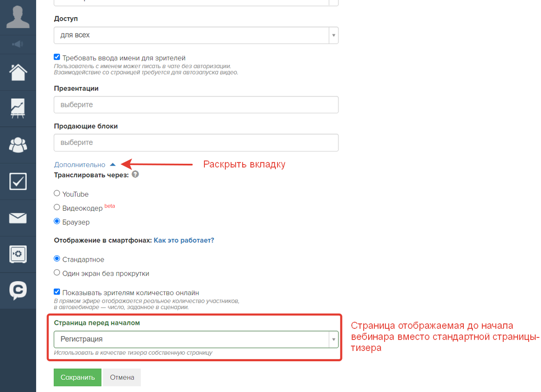
Task: Open the envelope messages icon
Action: coord(18,218)
